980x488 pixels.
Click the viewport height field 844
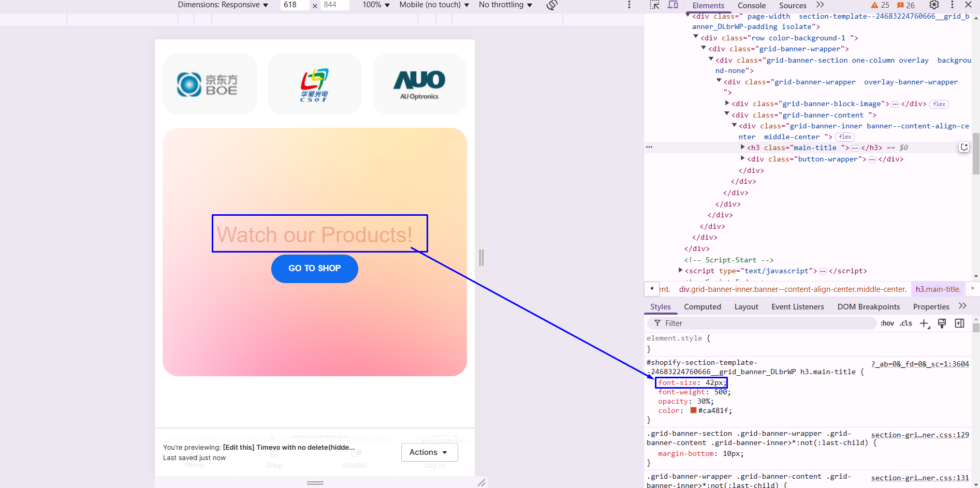point(334,5)
